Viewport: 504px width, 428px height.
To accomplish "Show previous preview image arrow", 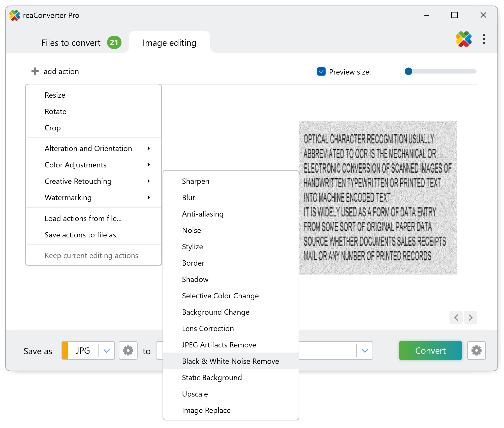I will click(x=456, y=317).
